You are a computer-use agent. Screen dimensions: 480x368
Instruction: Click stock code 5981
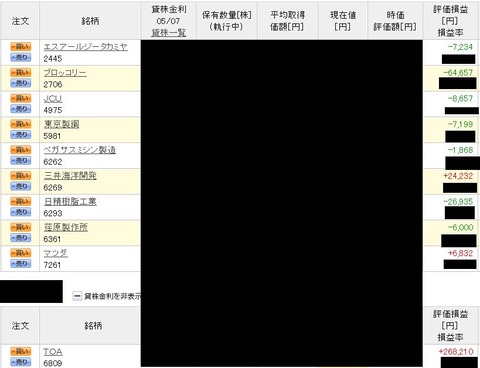[52, 136]
